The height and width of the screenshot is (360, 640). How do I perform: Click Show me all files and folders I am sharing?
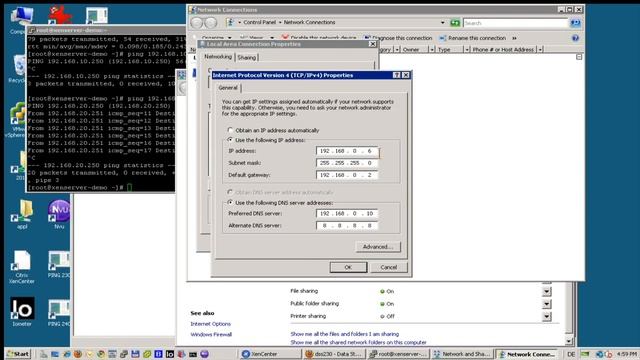coord(344,334)
